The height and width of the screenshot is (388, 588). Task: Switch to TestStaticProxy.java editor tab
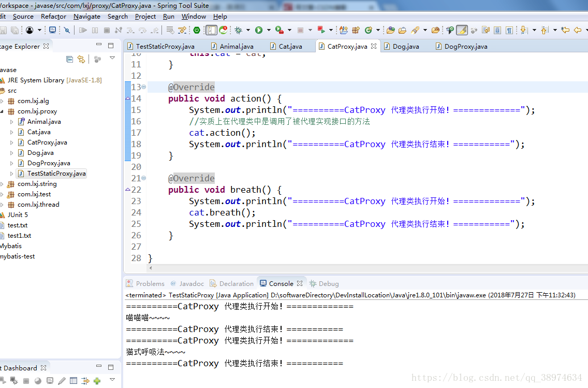[161, 46]
